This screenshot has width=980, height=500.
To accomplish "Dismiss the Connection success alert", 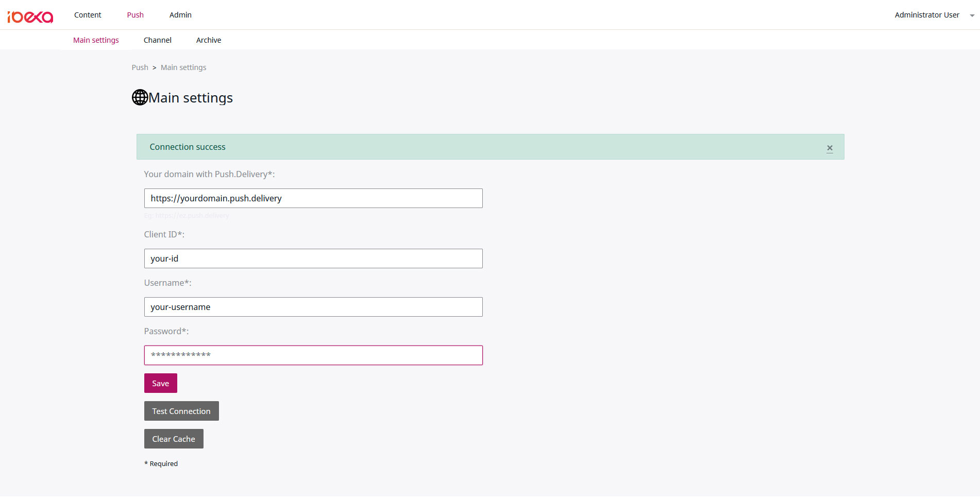I will point(830,148).
